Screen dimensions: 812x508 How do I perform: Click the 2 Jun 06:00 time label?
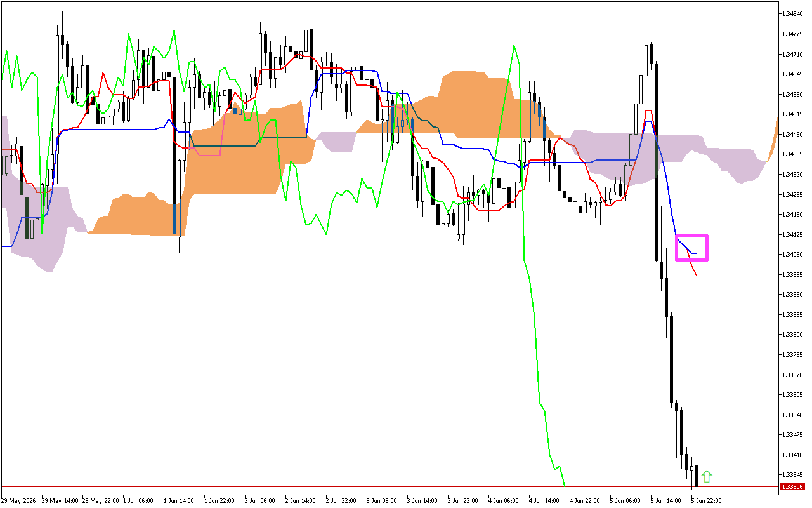(x=260, y=501)
